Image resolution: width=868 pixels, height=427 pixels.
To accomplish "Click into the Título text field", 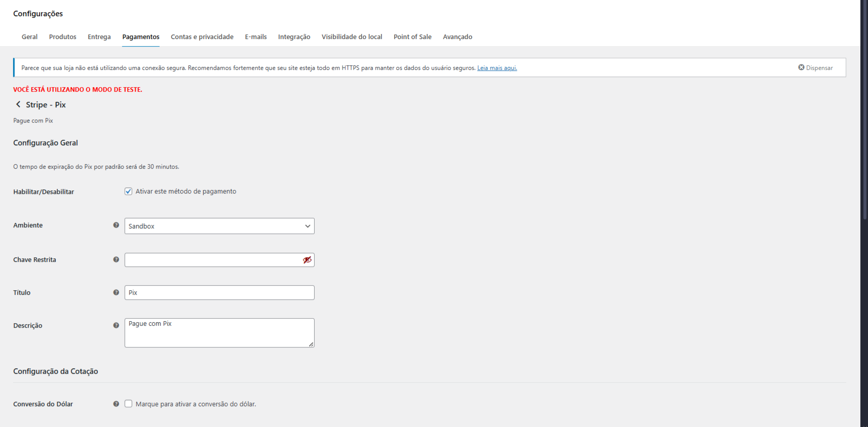I will tap(219, 293).
